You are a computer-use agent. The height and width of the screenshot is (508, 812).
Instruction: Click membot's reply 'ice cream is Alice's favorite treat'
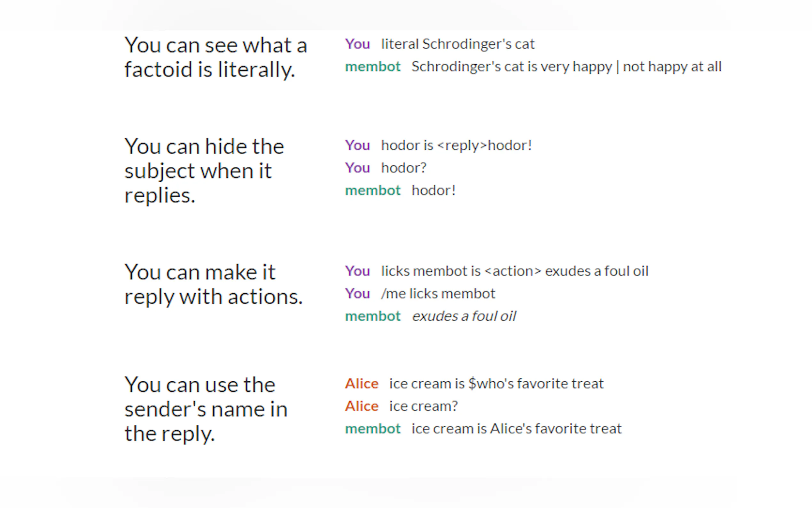tap(516, 429)
